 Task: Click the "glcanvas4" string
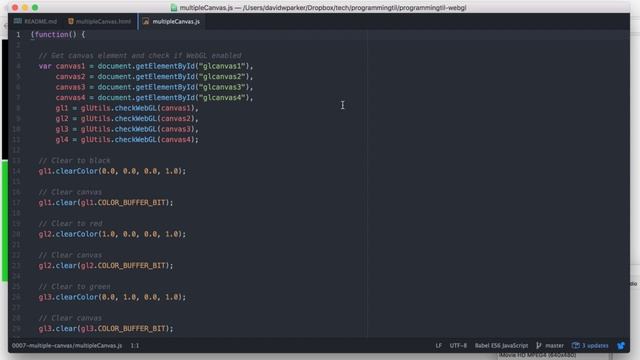point(223,98)
